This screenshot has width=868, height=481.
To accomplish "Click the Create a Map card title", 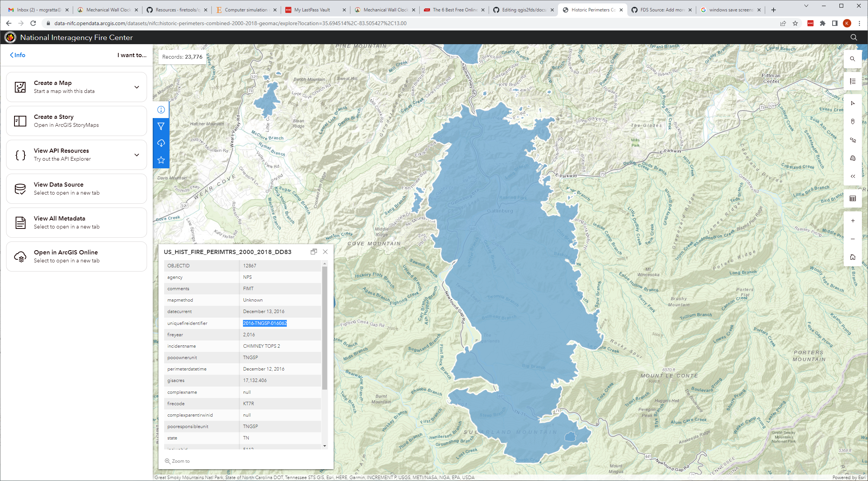I will click(x=53, y=83).
